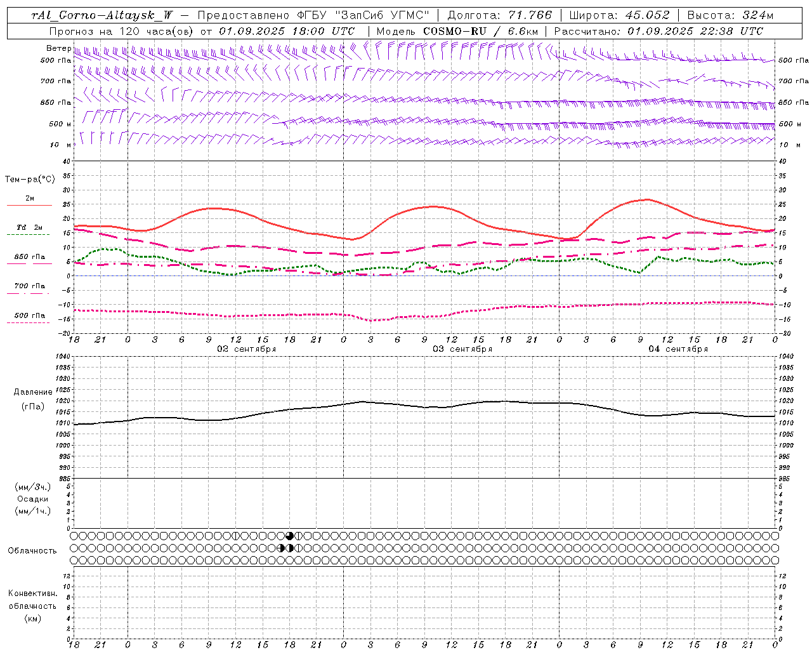The width and height of the screenshot is (812, 650).
Task: Click the right-side '850 гПа' wind level label
Action: (x=794, y=102)
